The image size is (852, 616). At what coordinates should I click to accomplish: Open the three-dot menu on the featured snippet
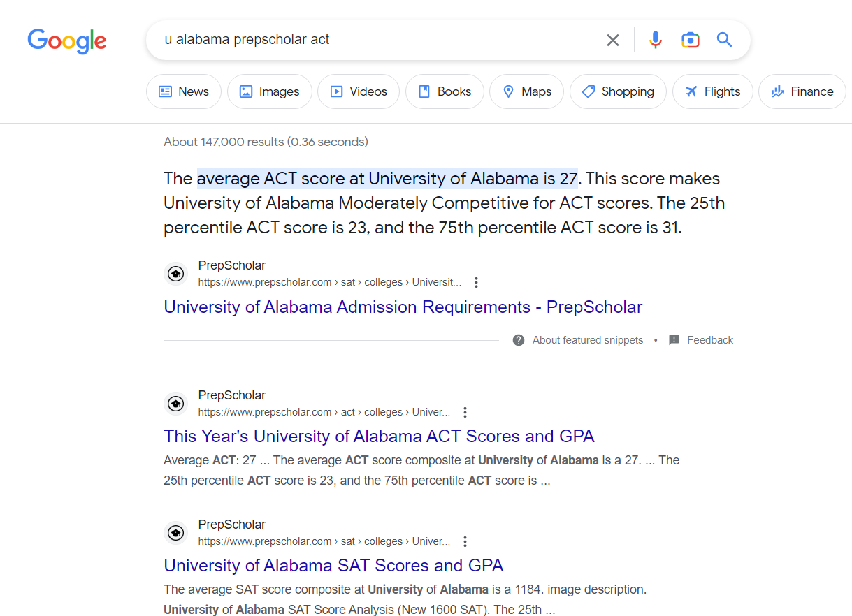(x=476, y=282)
